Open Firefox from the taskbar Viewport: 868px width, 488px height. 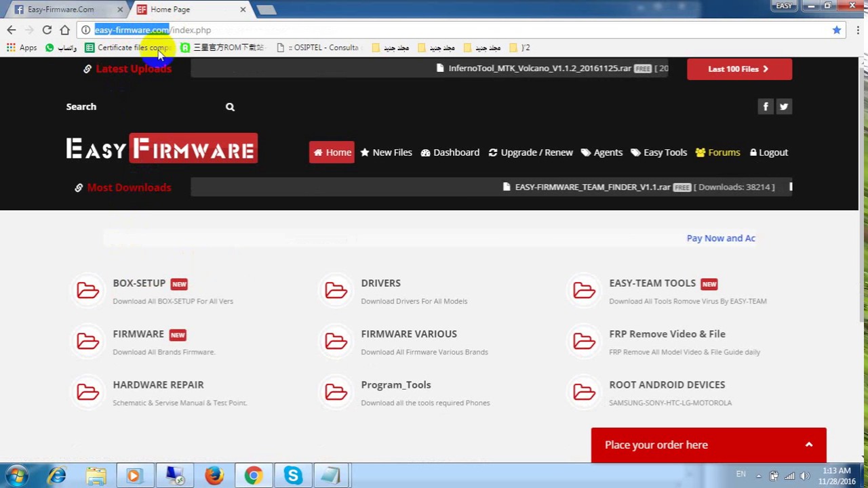pos(214,476)
